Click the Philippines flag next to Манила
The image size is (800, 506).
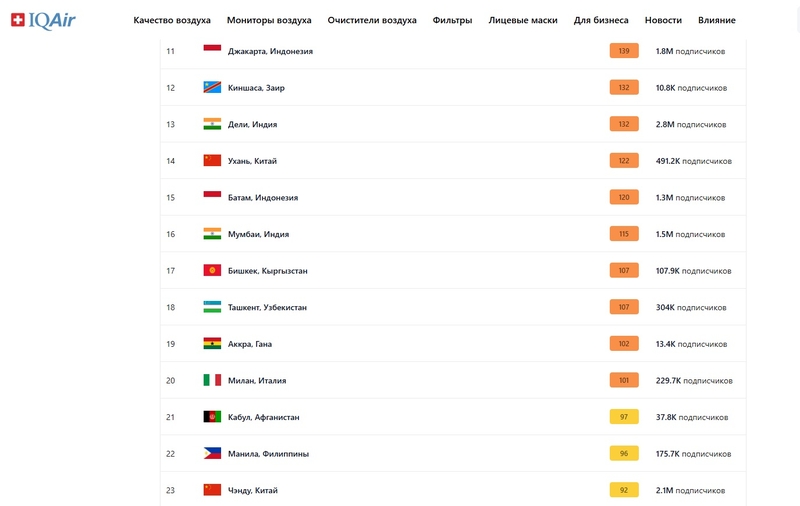click(x=212, y=453)
